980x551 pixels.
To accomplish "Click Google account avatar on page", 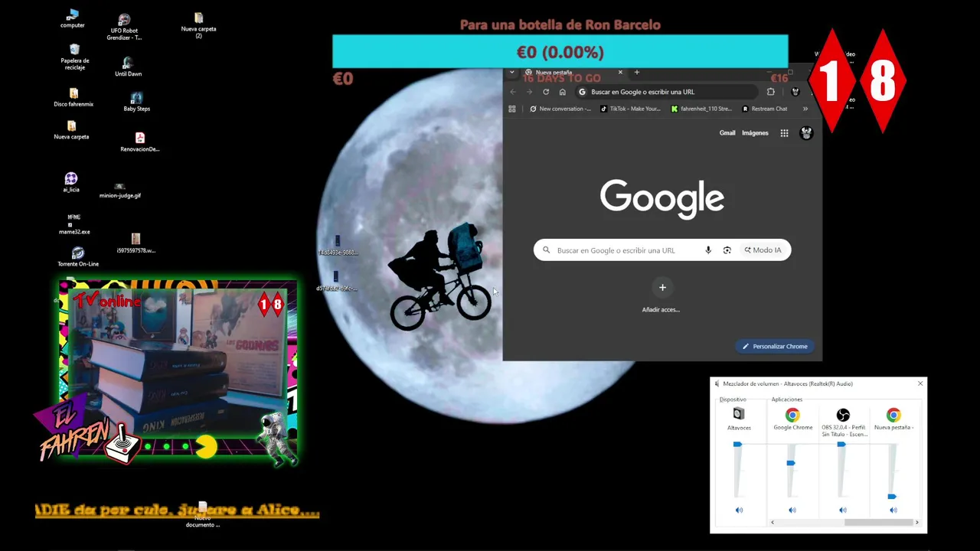I will click(x=806, y=133).
